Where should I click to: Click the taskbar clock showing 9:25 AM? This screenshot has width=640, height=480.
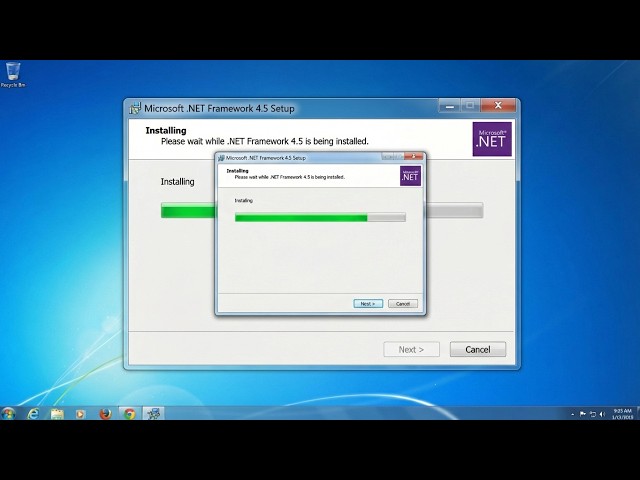coord(622,414)
